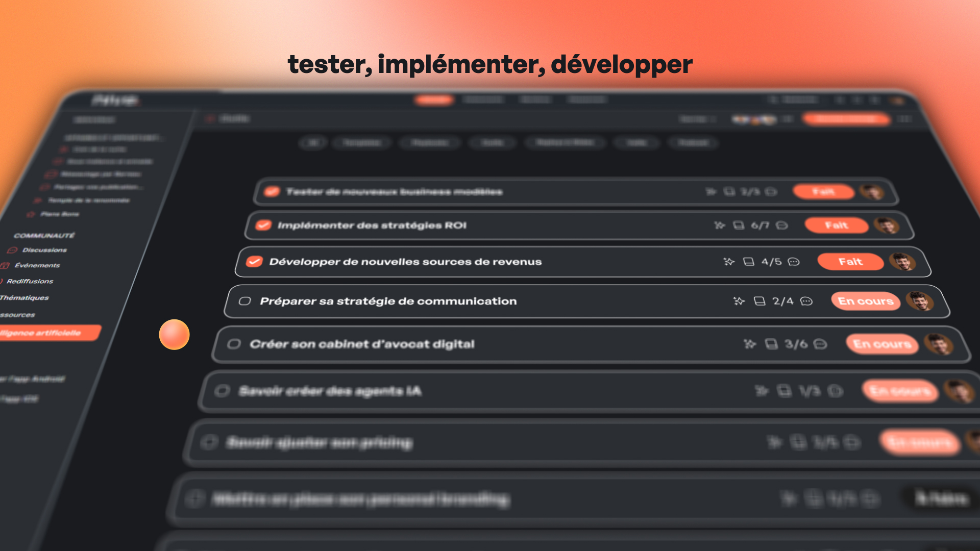Select Thématiques in the sidebar
The image size is (980, 551).
pos(24,297)
